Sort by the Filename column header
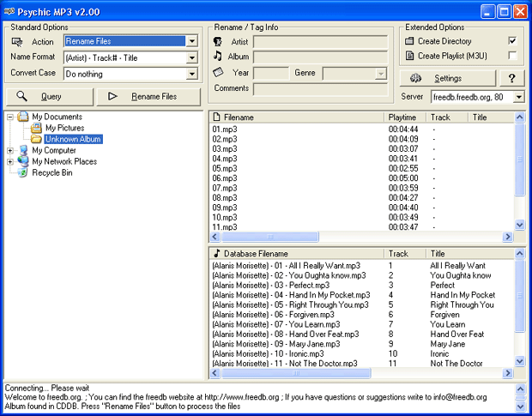This screenshot has height=416, width=532. tap(297, 118)
